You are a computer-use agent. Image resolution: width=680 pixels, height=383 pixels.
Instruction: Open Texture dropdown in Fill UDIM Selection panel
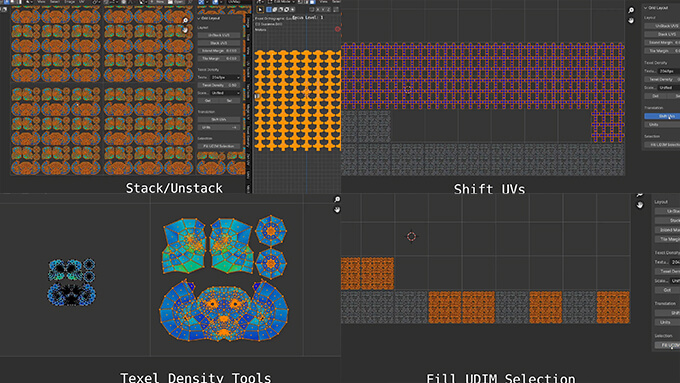tap(675, 262)
